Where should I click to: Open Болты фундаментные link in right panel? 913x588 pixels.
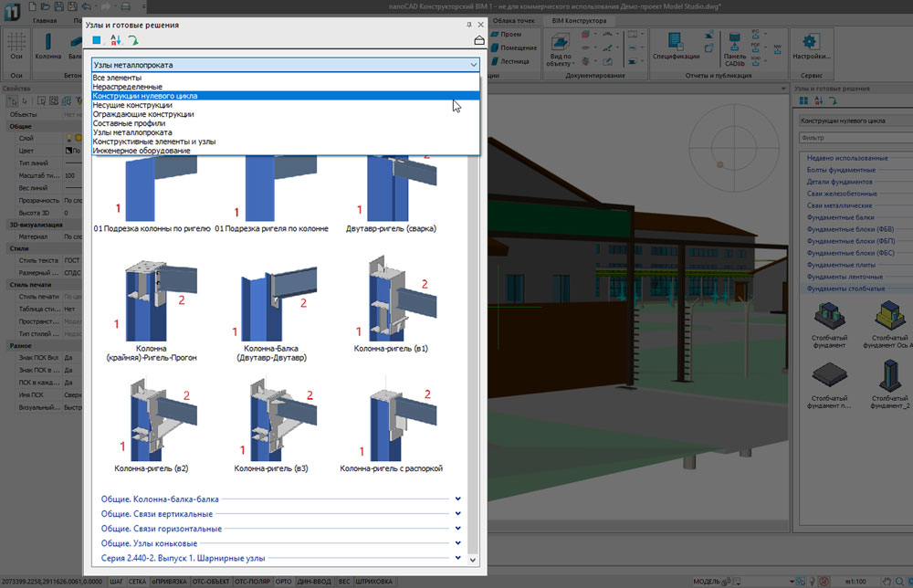tap(841, 170)
